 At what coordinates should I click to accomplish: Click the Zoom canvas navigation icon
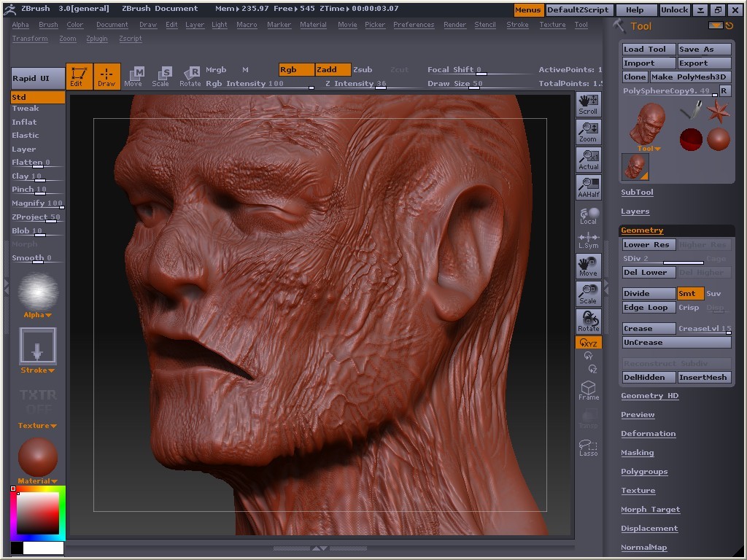589,132
